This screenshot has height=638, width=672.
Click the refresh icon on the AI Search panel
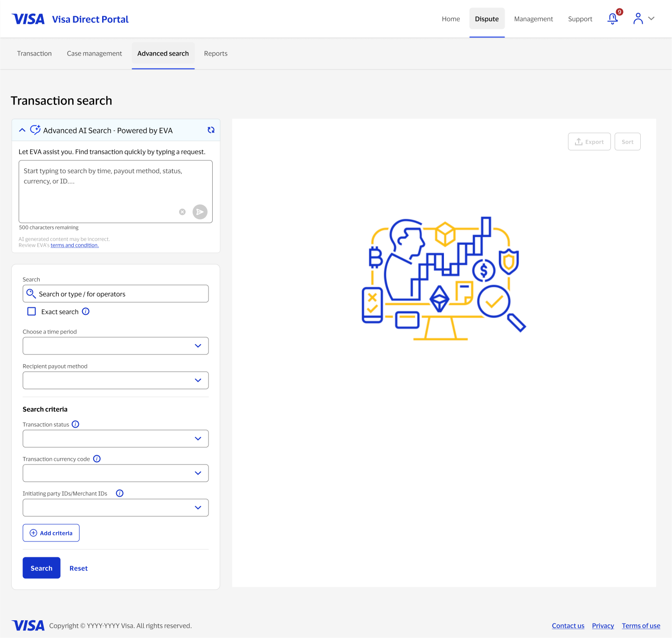point(211,130)
